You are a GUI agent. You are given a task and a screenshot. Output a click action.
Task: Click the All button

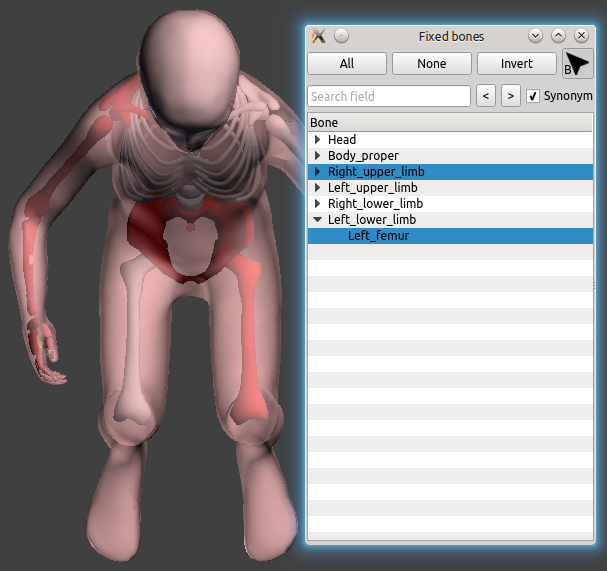[x=347, y=63]
